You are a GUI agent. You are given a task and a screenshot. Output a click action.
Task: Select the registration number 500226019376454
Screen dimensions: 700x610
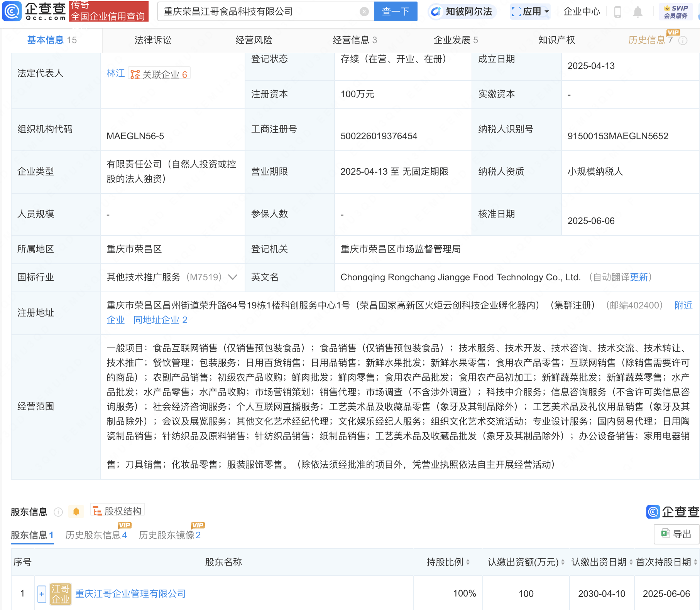379,136
